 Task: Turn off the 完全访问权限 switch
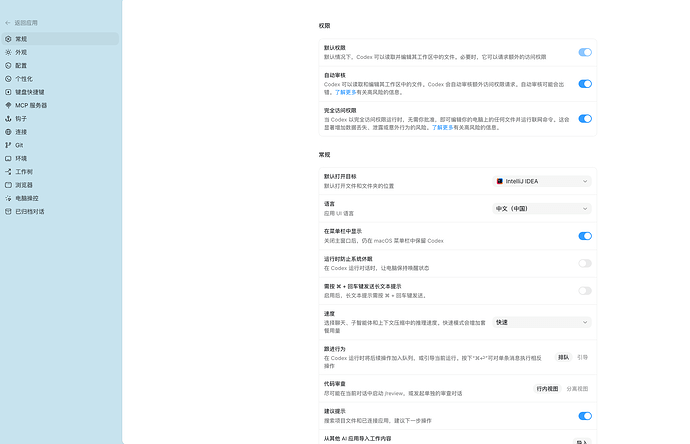585,119
